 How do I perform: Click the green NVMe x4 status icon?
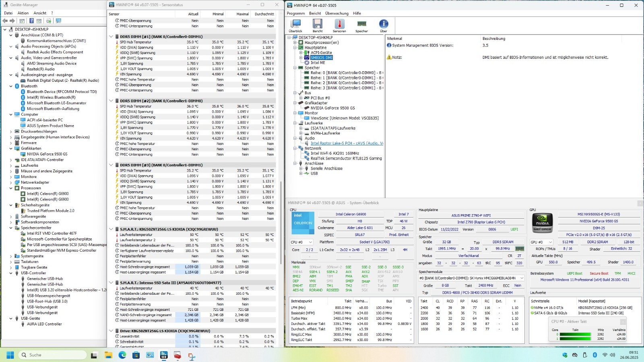coord(532,308)
